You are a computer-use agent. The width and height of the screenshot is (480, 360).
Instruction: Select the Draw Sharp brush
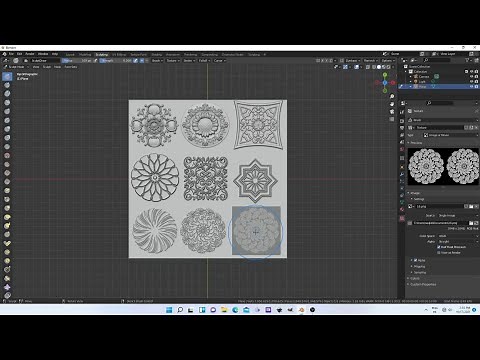(x=7, y=85)
